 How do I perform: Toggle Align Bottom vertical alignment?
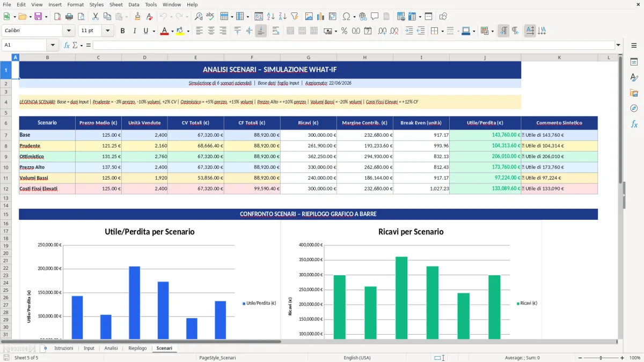(261, 31)
